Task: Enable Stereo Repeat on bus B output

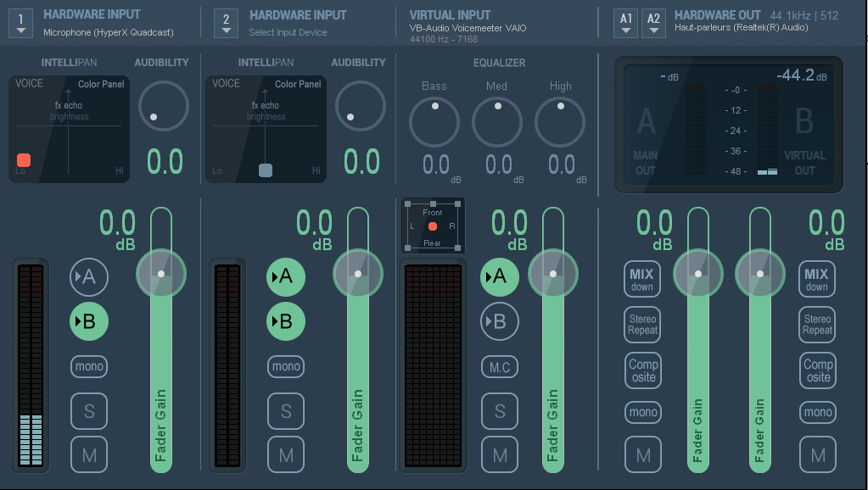Action: [817, 324]
